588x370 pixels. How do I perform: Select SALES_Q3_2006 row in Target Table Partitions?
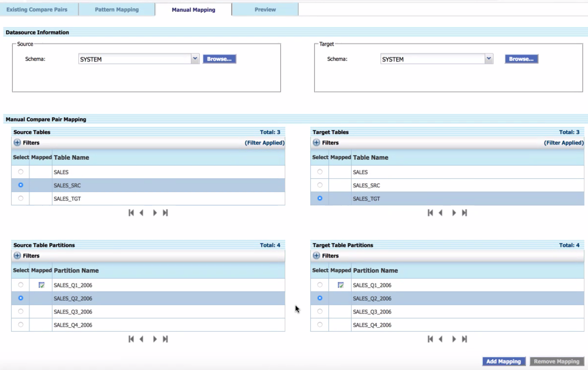point(320,311)
